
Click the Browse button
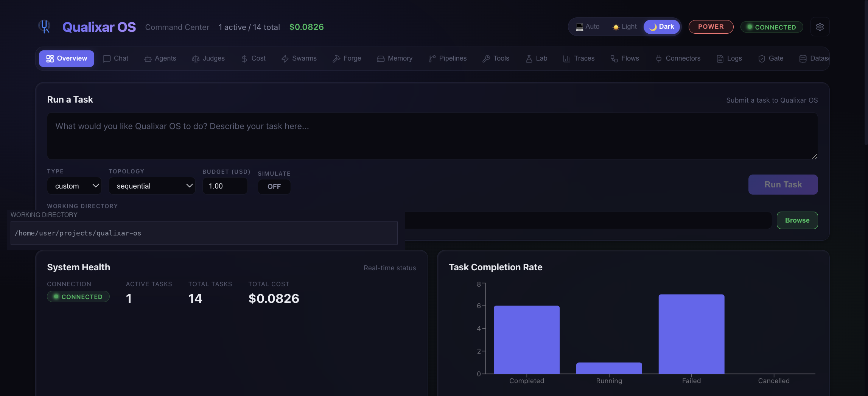point(797,220)
